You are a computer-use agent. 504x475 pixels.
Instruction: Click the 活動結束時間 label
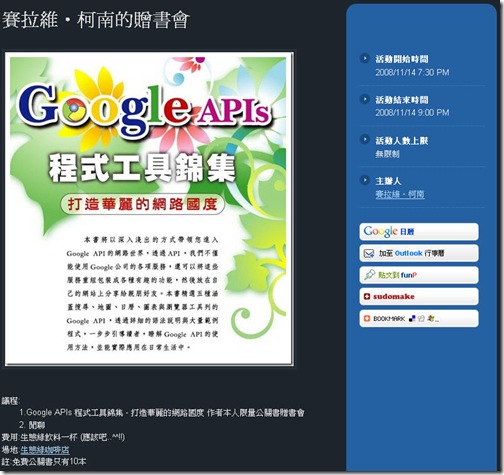coord(402,100)
